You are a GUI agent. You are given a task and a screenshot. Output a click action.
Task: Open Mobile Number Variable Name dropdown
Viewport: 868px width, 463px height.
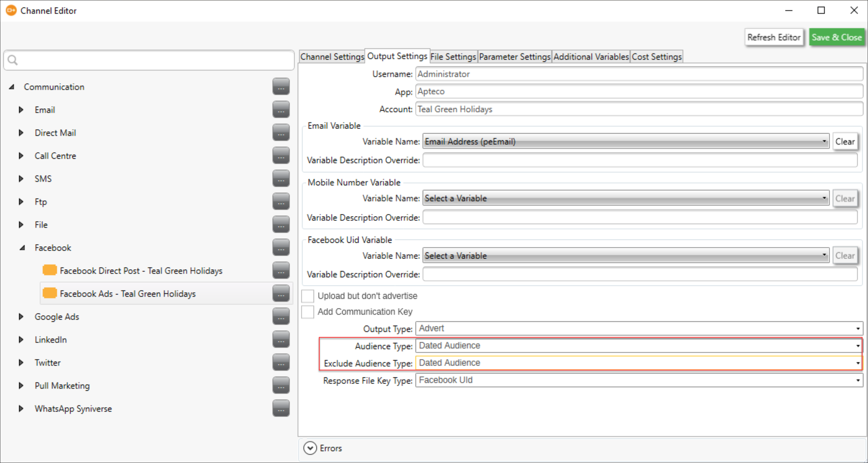(x=626, y=198)
